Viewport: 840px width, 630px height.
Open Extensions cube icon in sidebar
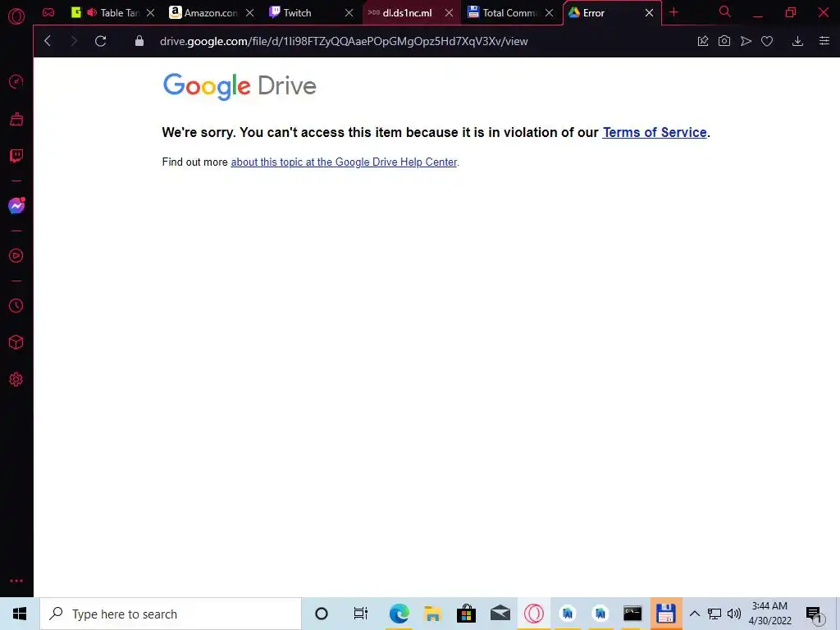[x=16, y=342]
